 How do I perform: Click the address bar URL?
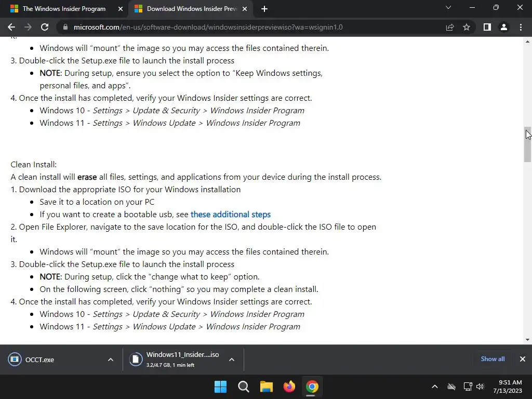(x=208, y=27)
